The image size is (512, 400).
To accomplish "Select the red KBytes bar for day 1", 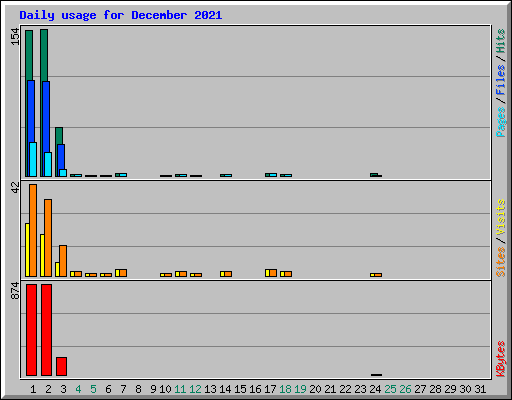I will click(31, 330).
